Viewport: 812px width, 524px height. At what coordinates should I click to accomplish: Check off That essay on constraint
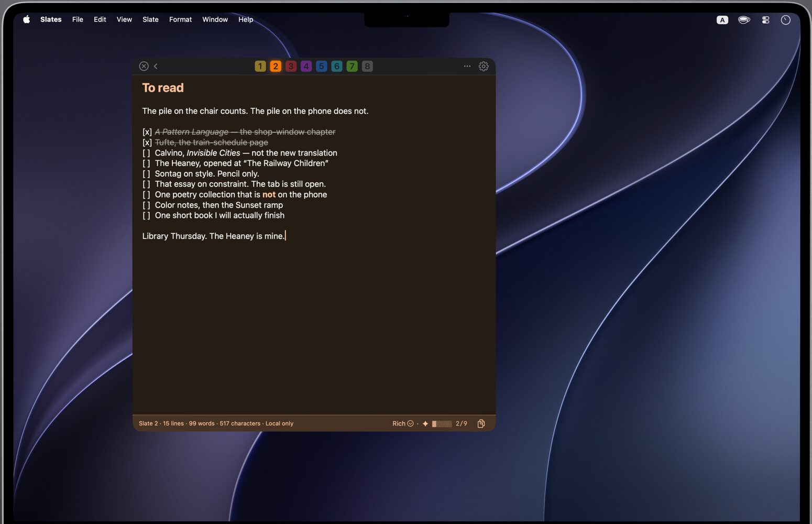[146, 184]
